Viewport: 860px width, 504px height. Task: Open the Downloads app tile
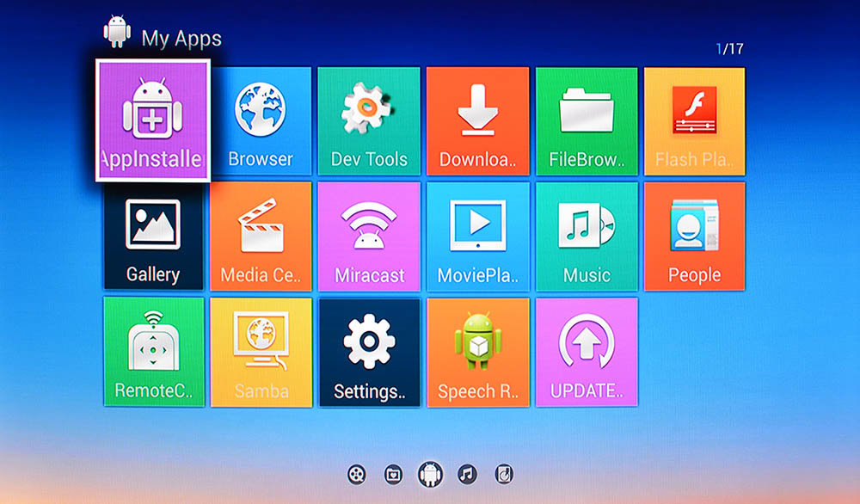click(477, 121)
